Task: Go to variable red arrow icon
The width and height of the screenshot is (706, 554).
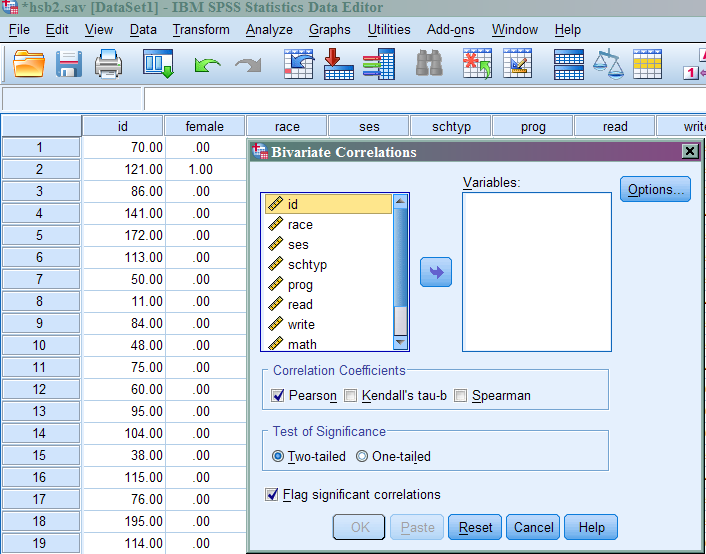Action: pos(339,64)
